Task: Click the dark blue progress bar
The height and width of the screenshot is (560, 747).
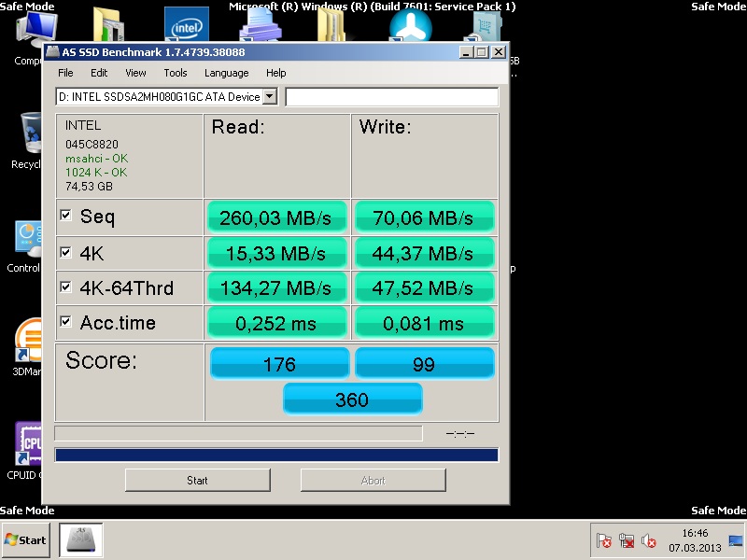Action: pyautogui.click(x=276, y=455)
